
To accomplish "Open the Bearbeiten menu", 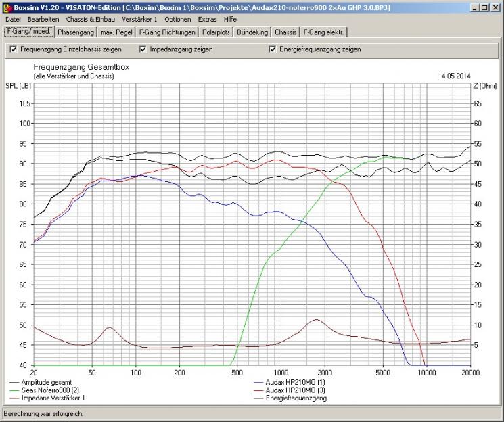I will 43,20.
